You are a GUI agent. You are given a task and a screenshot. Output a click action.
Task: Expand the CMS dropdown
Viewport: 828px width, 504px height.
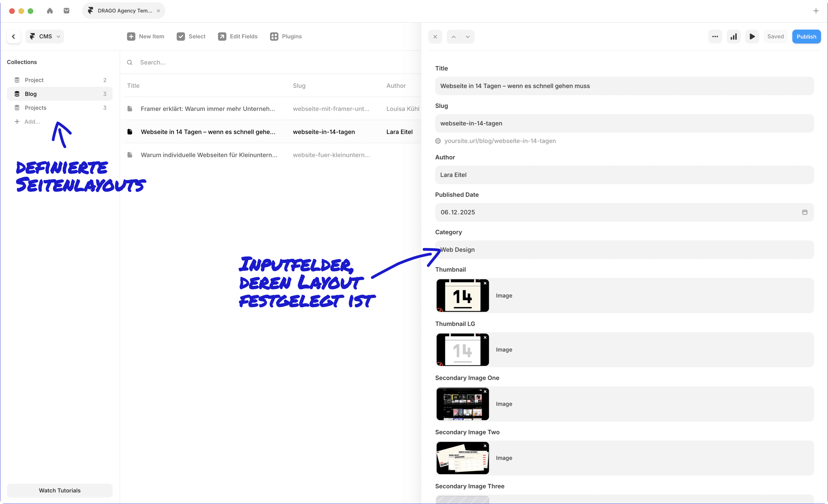pyautogui.click(x=45, y=36)
